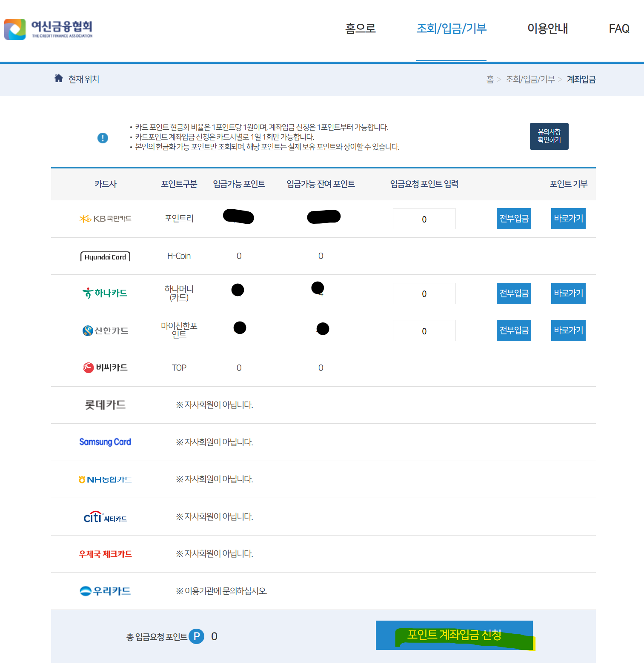
Task: Click the Samsung Card logo
Action: coord(105,442)
